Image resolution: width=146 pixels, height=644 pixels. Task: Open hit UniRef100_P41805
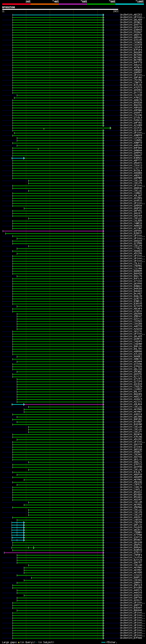pos(131,527)
